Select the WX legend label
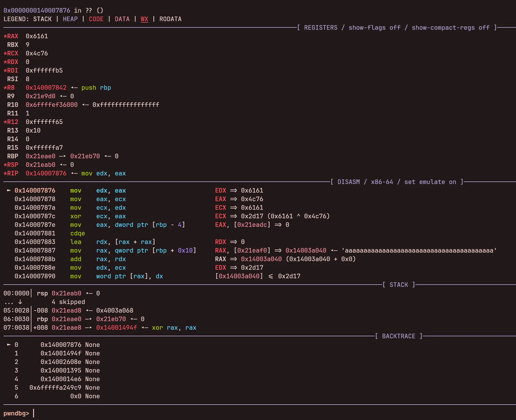Viewport: 516px width, 420px height. click(144, 19)
